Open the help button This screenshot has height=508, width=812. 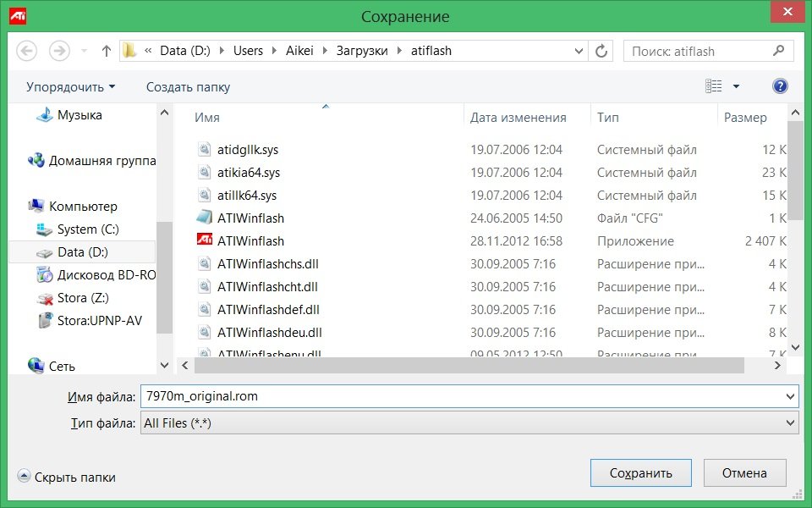pyautogui.click(x=780, y=86)
